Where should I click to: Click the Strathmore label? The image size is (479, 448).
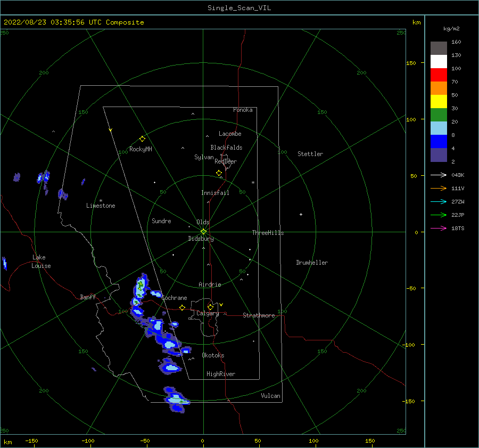pos(259,315)
